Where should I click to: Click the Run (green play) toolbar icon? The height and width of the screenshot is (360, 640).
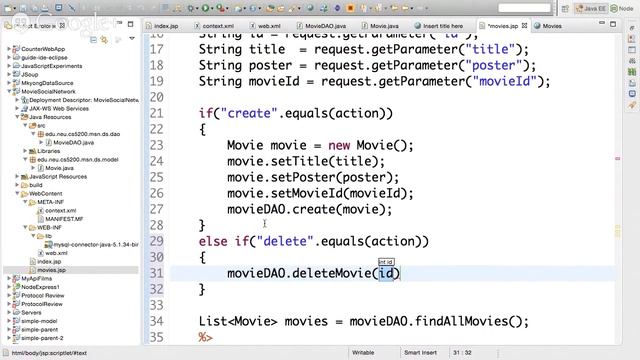(x=205, y=8)
